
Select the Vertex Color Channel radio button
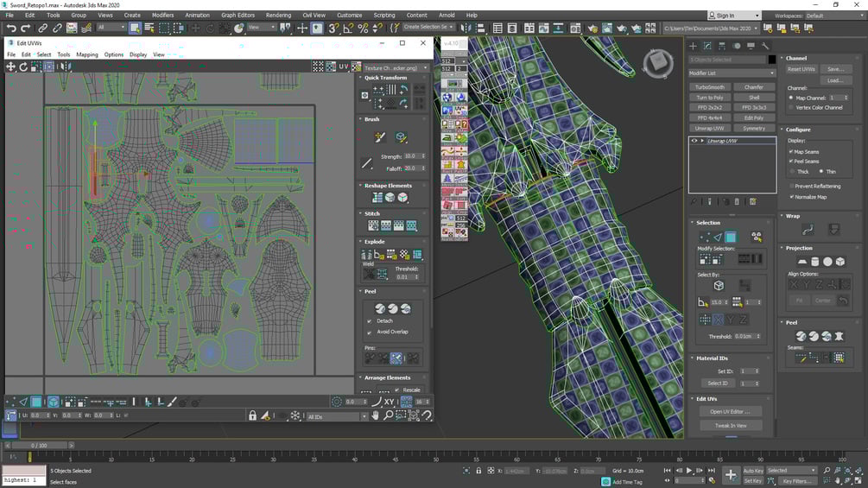click(791, 107)
